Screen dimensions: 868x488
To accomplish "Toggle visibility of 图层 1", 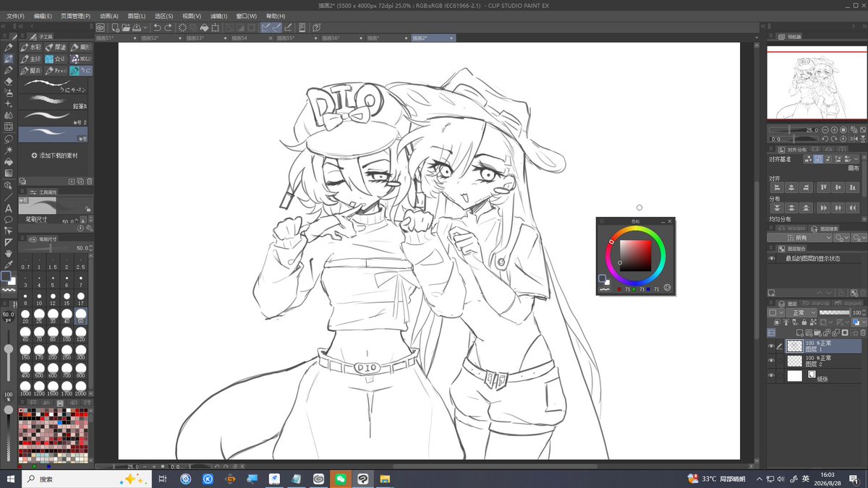I will pos(771,346).
